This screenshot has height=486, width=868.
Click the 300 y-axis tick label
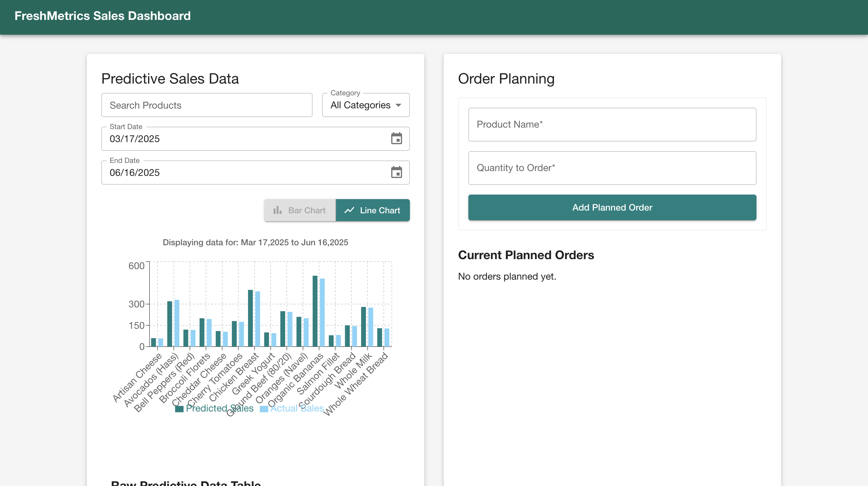click(x=137, y=304)
